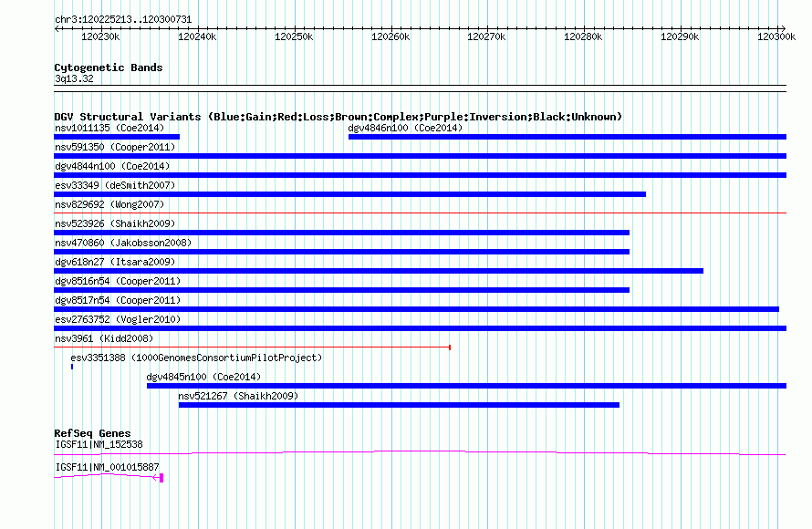812x529 pixels.
Task: Click the IGSF11|NM_152538 magenta gene line
Action: point(420,453)
